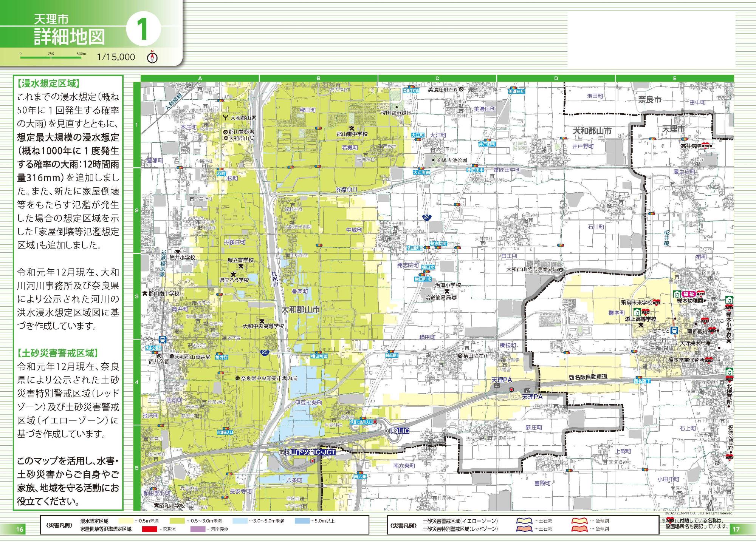Click the red 氾濫流 legend swatch
The image size is (756, 542).
(x=150, y=529)
